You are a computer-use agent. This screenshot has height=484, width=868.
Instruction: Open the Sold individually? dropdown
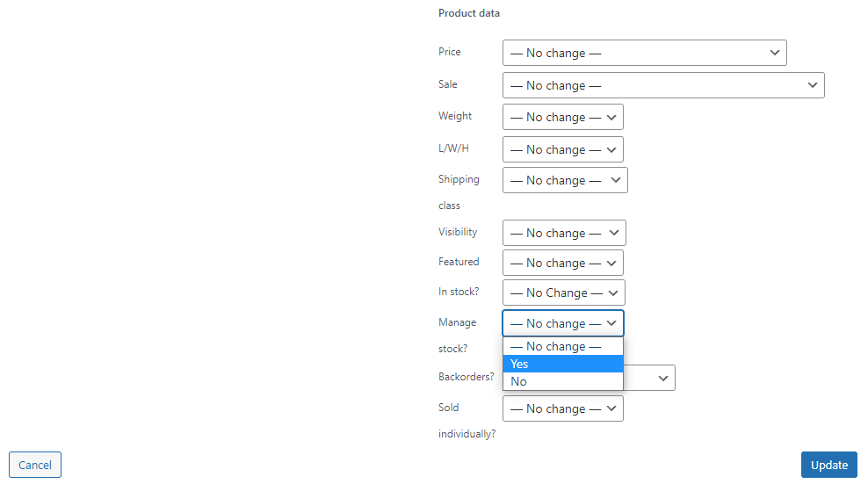pyautogui.click(x=562, y=408)
